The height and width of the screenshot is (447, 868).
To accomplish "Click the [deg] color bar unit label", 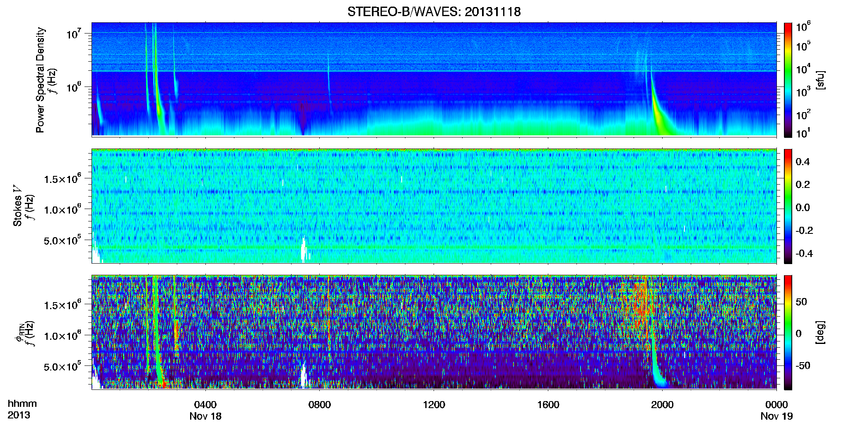I will pos(820,332).
